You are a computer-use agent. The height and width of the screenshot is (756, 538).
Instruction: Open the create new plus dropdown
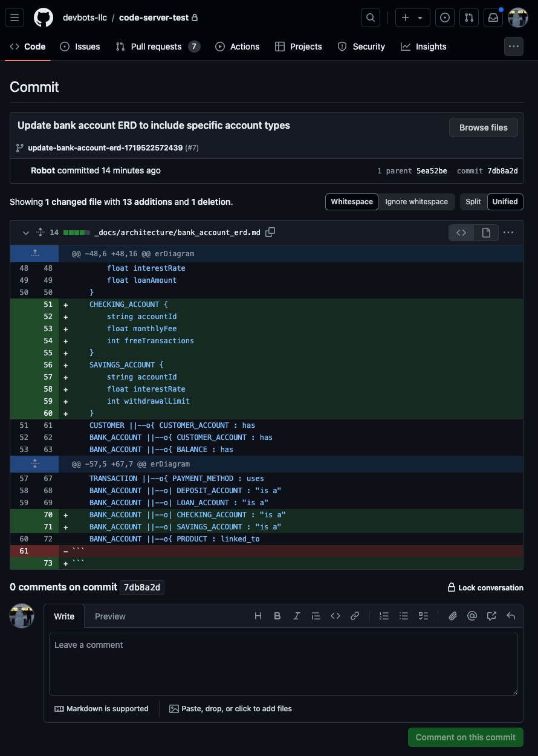412,18
